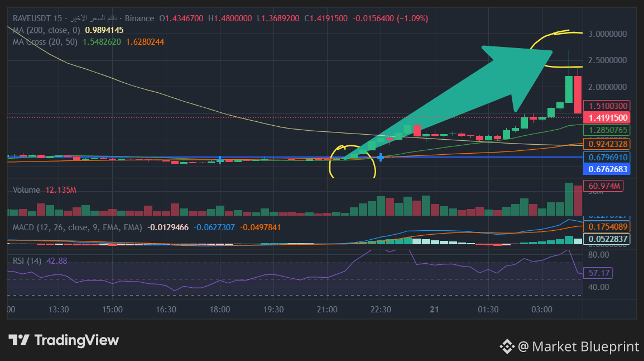Click the 2.0000000 price axis label
Screen dimensions: 644x361
607,87
